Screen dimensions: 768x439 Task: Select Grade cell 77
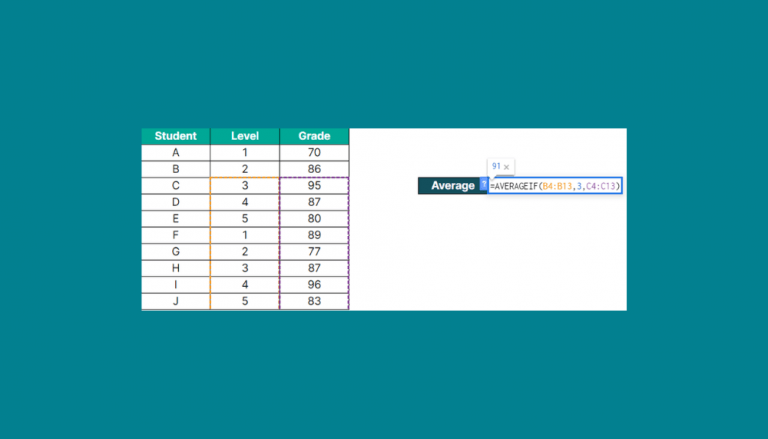[314, 252]
